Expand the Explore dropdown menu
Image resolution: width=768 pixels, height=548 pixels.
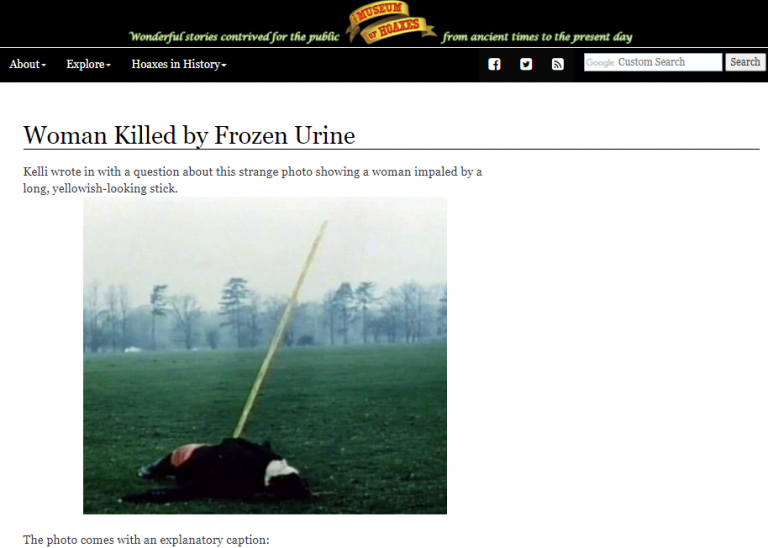tap(89, 64)
